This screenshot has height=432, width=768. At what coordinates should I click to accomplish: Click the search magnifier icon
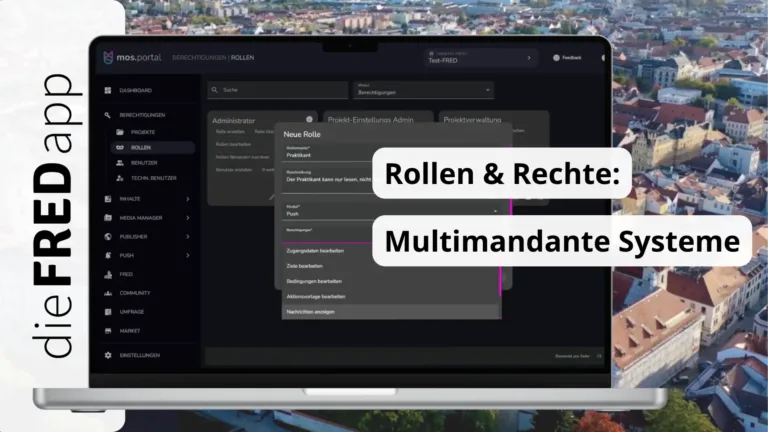(215, 90)
